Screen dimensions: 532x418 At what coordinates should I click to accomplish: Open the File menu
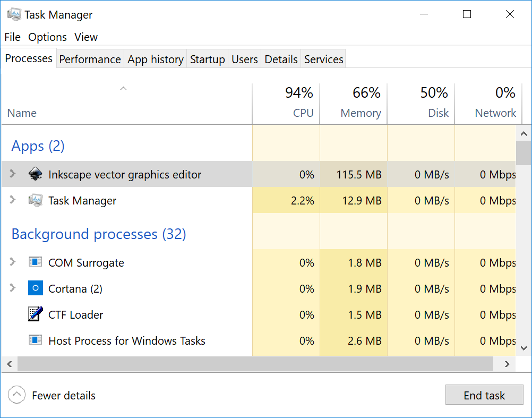point(13,37)
